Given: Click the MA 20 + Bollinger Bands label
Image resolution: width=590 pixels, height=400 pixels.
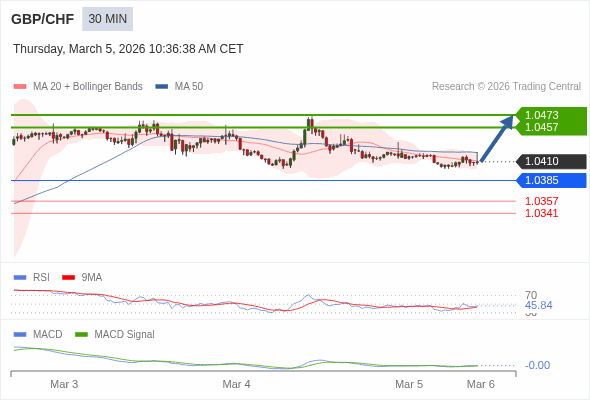Looking at the screenshot, I should [x=88, y=87].
